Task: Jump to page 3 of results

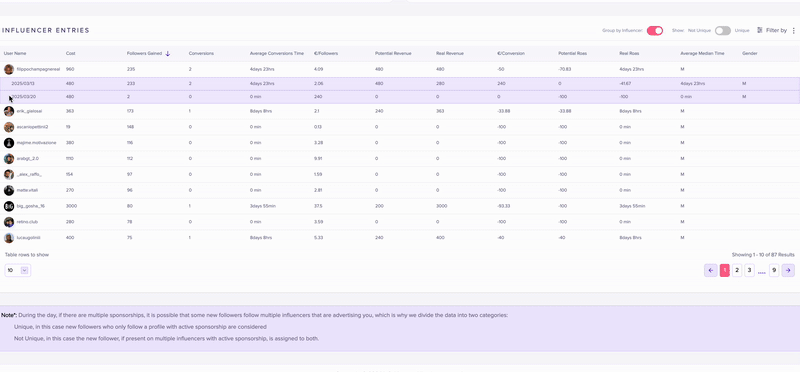Action: [x=749, y=270]
